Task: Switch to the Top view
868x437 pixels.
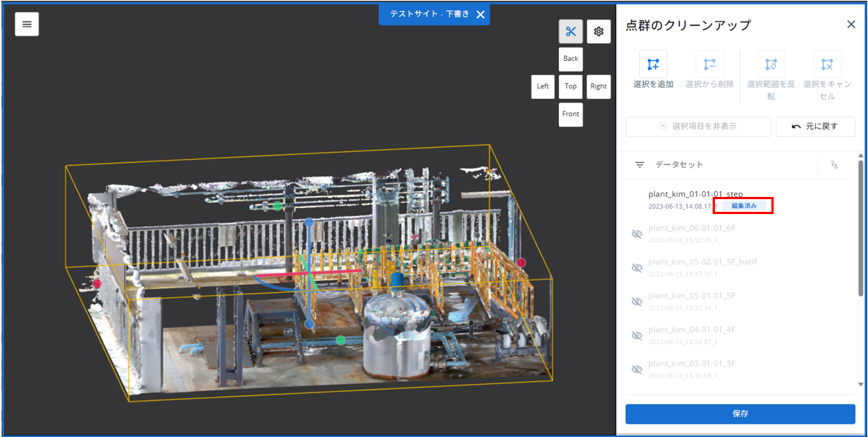Action: (x=570, y=86)
